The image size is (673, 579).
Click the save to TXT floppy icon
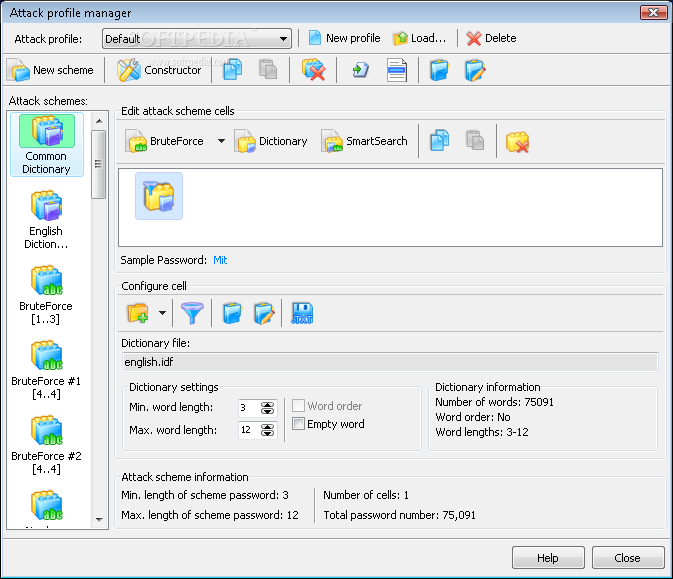click(302, 313)
